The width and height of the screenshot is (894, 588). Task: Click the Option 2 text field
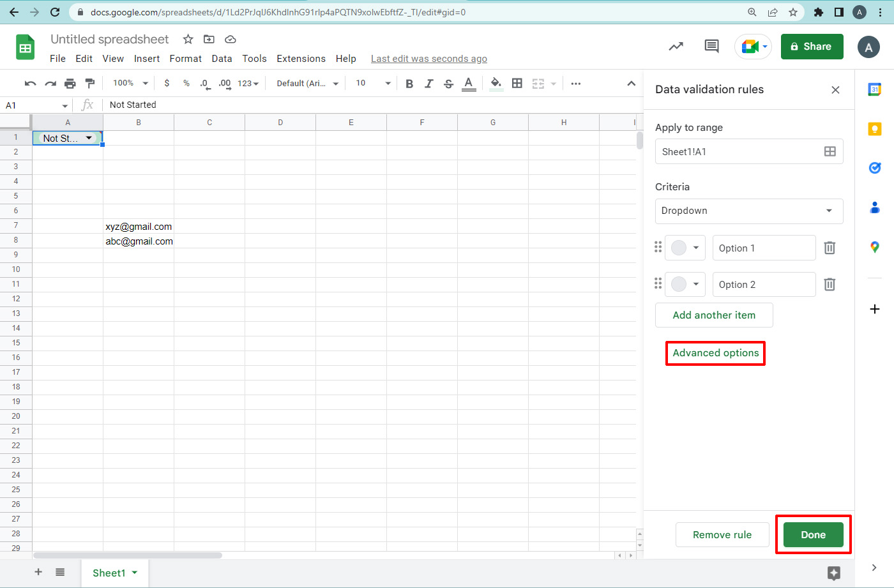(x=764, y=285)
